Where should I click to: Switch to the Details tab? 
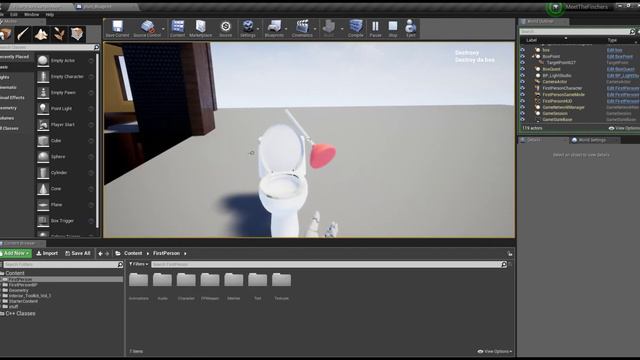pyautogui.click(x=543, y=140)
